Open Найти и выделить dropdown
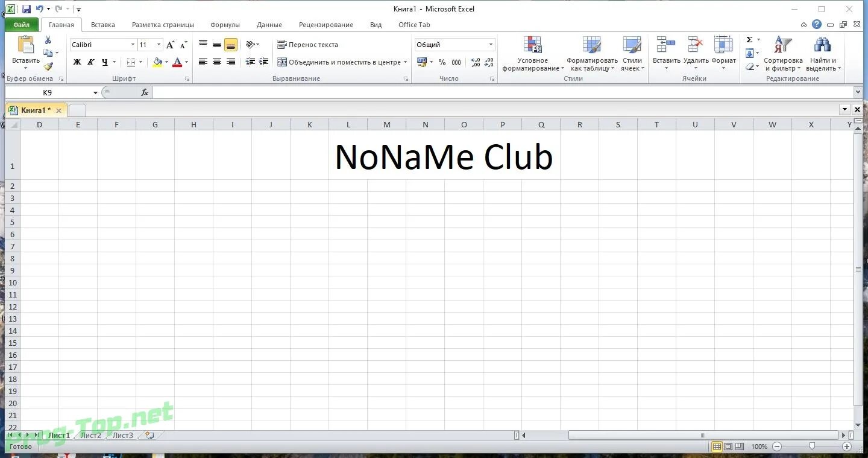The height and width of the screenshot is (458, 868). tap(823, 54)
